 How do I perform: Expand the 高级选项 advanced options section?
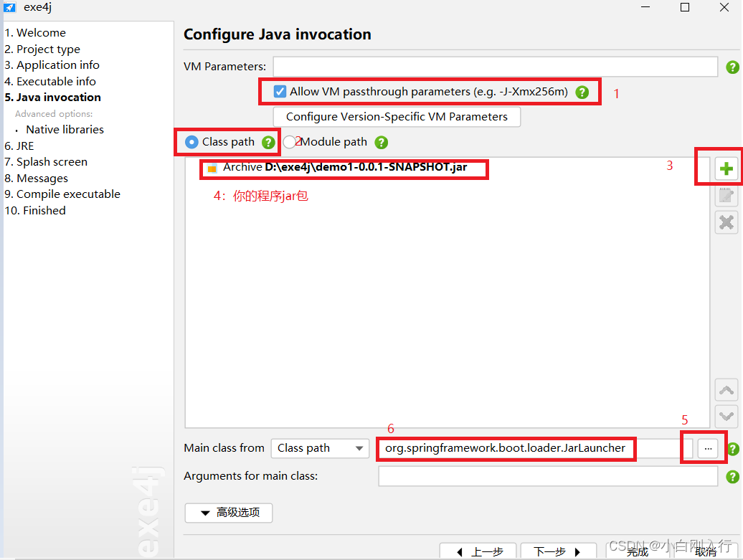click(x=228, y=513)
